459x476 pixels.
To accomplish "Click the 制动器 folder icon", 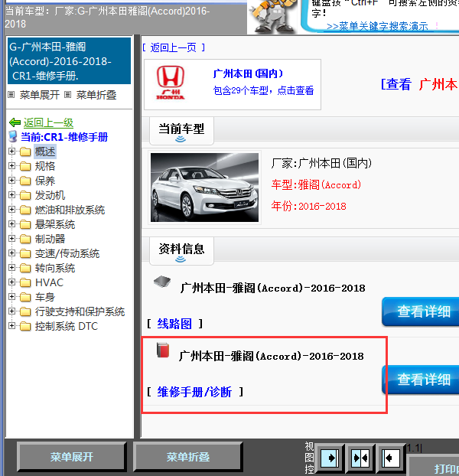I will (25, 239).
